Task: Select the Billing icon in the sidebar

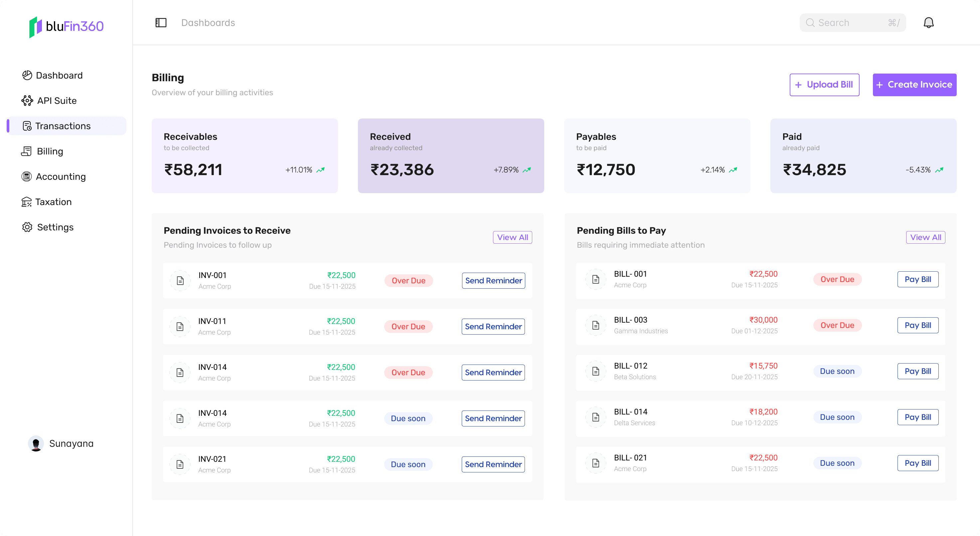Action: [26, 151]
